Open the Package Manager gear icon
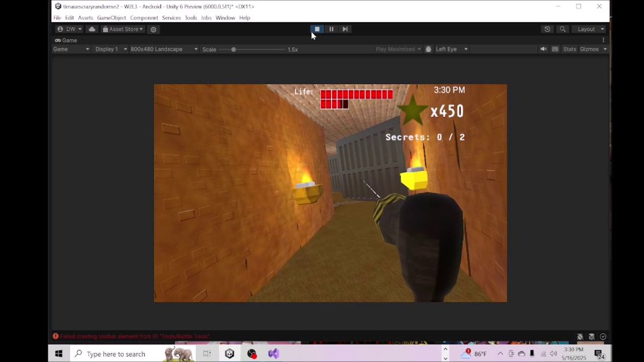This screenshot has height=362, width=644. [153, 29]
